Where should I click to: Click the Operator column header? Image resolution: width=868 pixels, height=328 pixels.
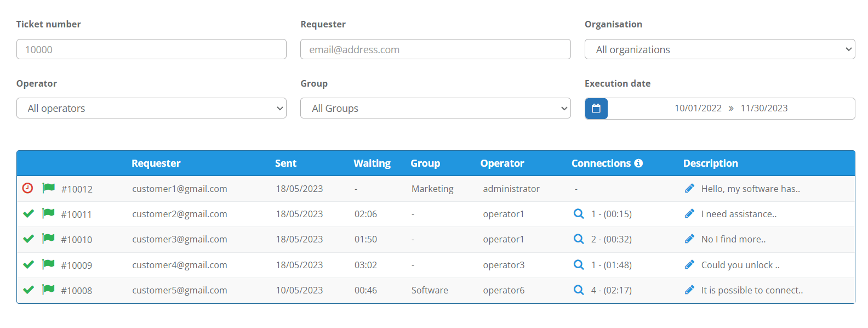click(x=502, y=163)
